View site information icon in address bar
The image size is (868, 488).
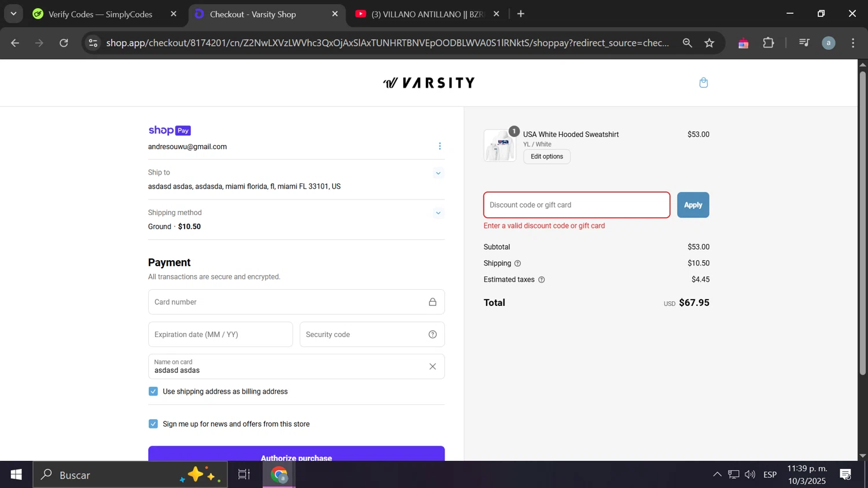[93, 43]
